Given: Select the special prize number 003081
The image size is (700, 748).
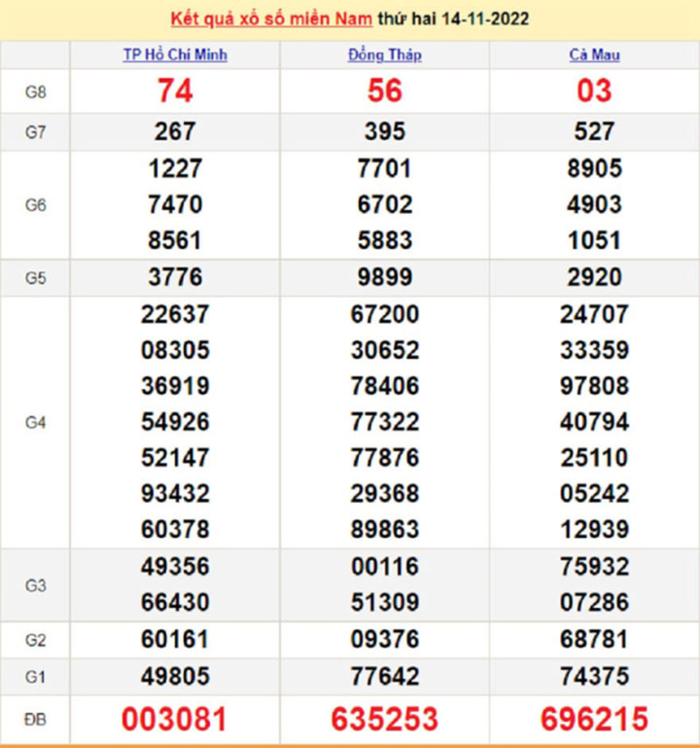Looking at the screenshot, I should 175,720.
